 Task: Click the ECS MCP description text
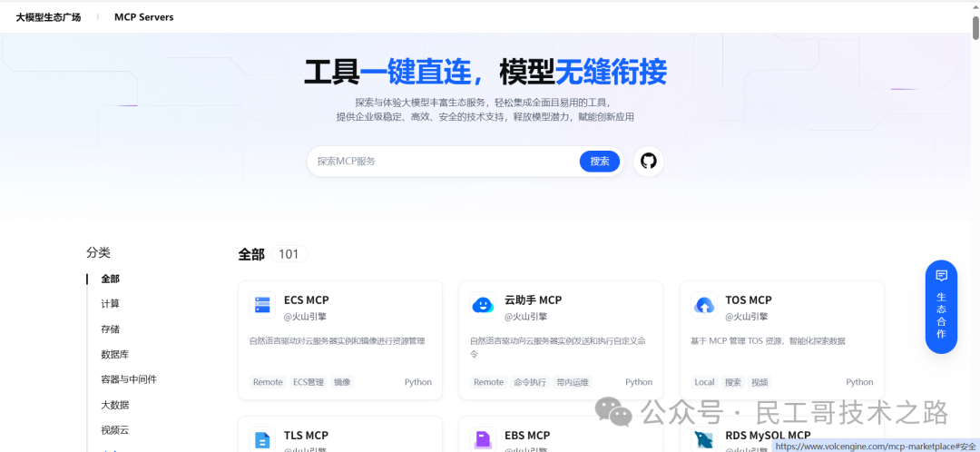tap(337, 341)
